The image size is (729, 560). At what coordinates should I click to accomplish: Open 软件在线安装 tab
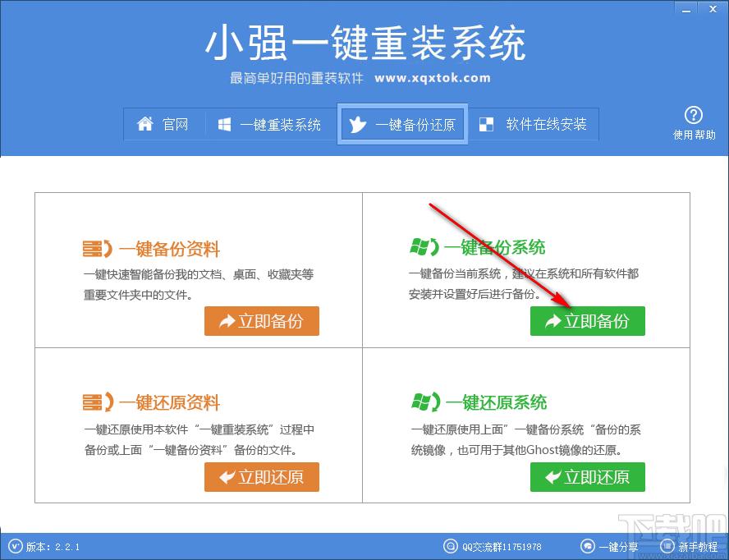coord(534,124)
